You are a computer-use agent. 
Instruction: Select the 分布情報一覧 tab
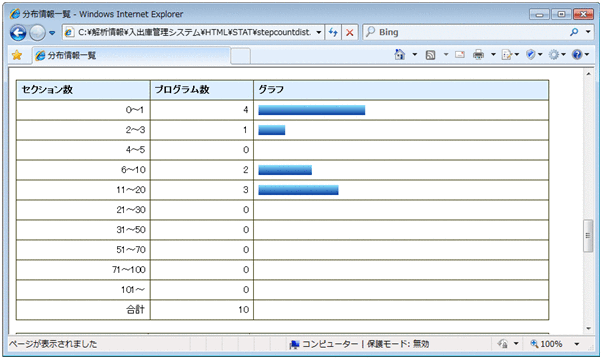(x=131, y=55)
